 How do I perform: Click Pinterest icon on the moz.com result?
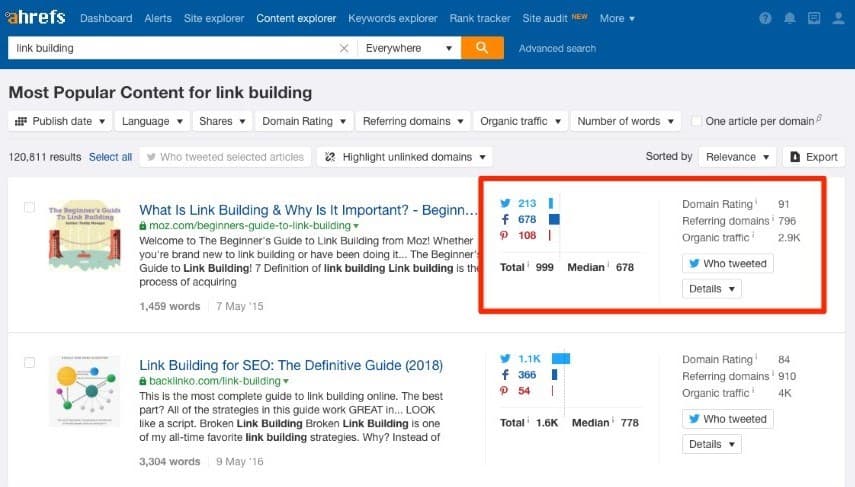[x=504, y=236]
